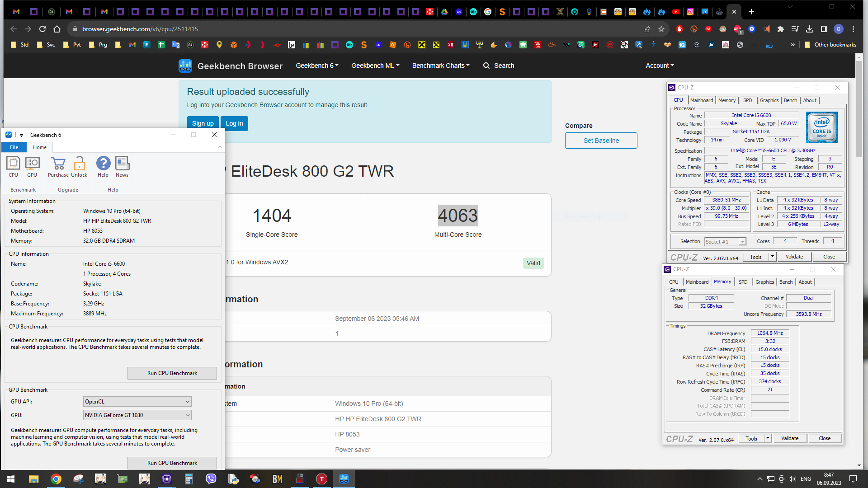Click the Geekbench Browser logo icon
Image resolution: width=868 pixels, height=488 pixels.
[185, 66]
